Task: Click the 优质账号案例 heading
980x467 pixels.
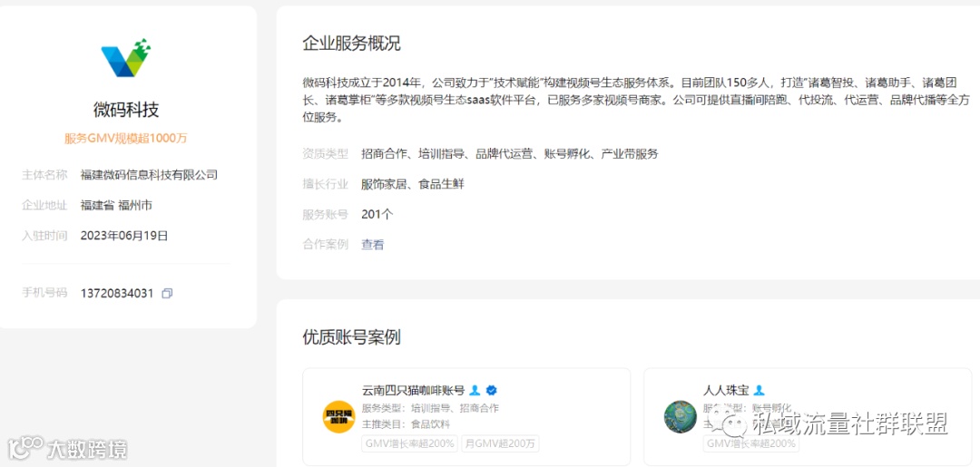Action: click(x=351, y=337)
